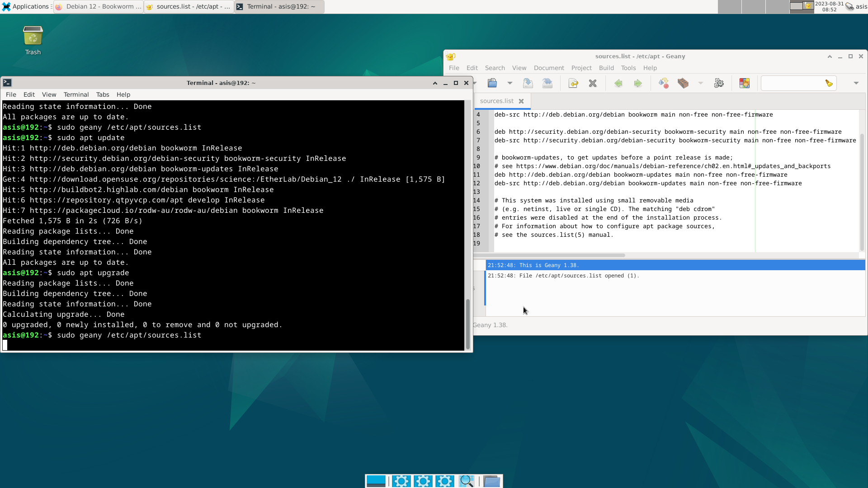Expand Geany toolbar overflow arrow at right
The image size is (868, 488).
(856, 83)
